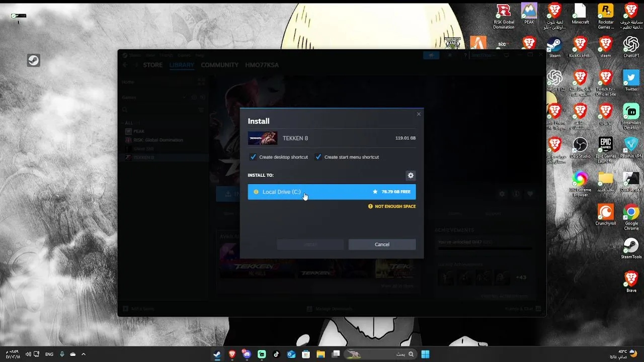Open the Twitter desktop icon
The image size is (644, 362).
[631, 81]
